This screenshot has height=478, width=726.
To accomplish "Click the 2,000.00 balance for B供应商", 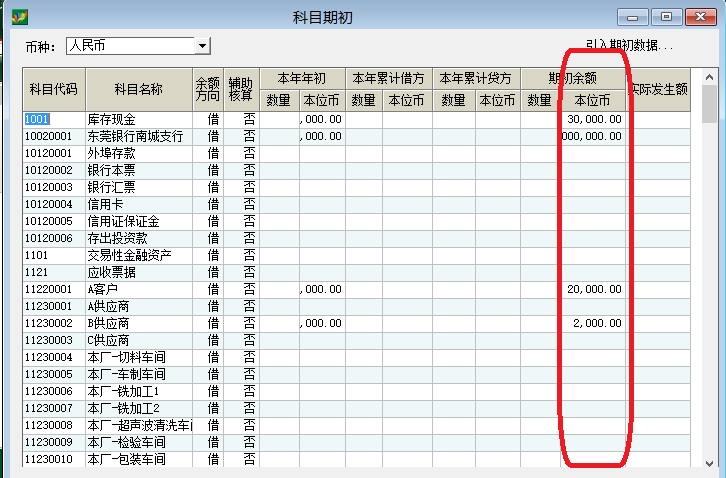I will (x=594, y=323).
